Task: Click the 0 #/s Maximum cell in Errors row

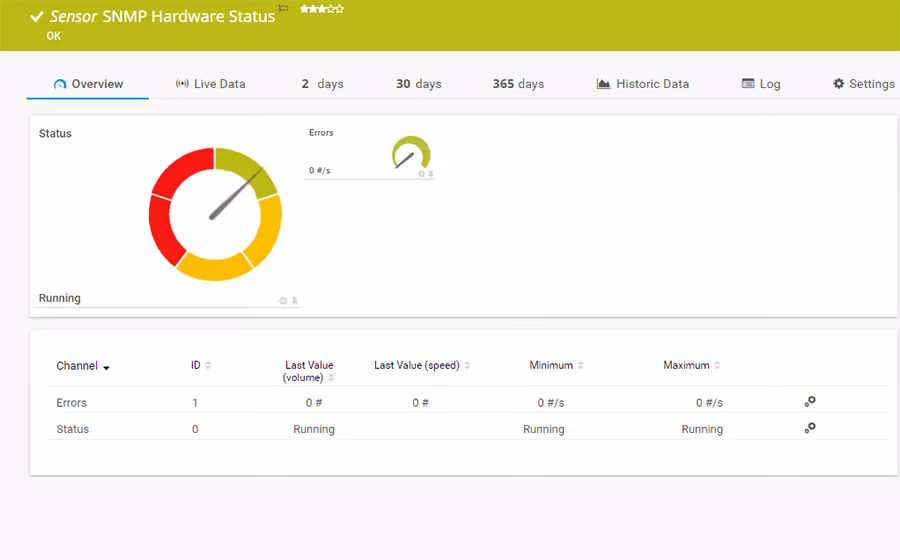Action: pyautogui.click(x=709, y=403)
